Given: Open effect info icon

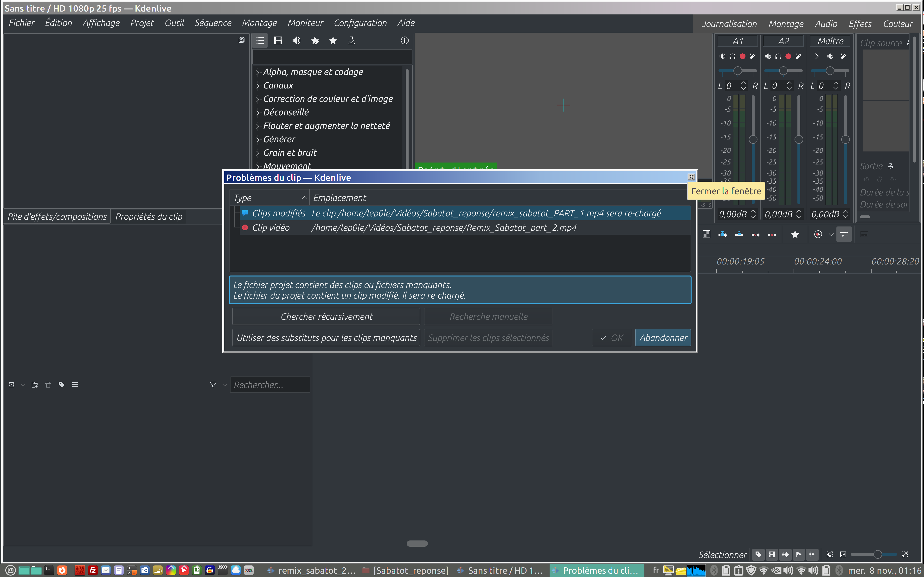Looking at the screenshot, I should (404, 40).
